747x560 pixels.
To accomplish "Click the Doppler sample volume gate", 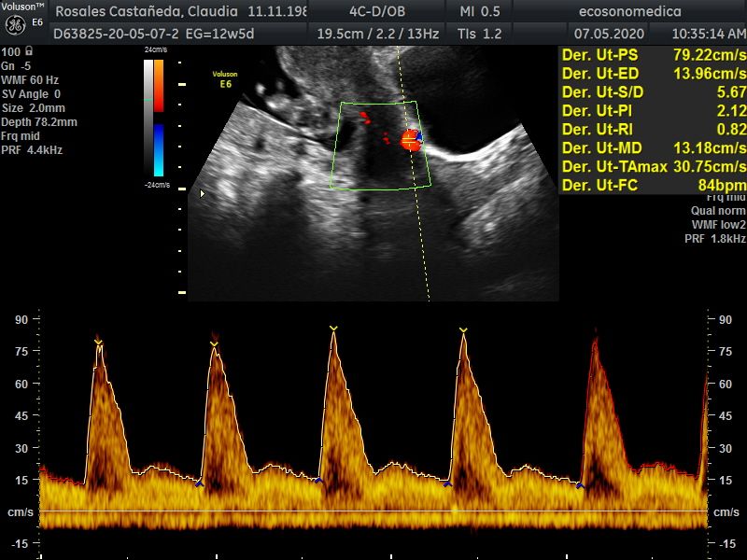I will 410,140.
